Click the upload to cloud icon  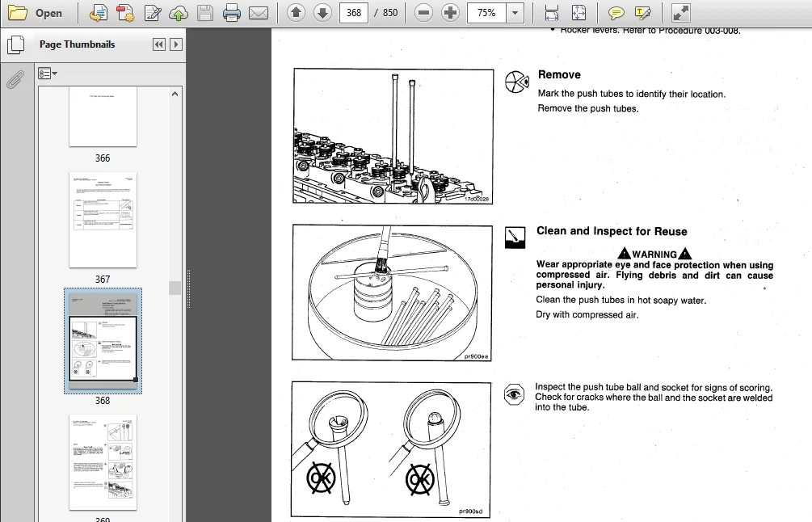click(178, 14)
